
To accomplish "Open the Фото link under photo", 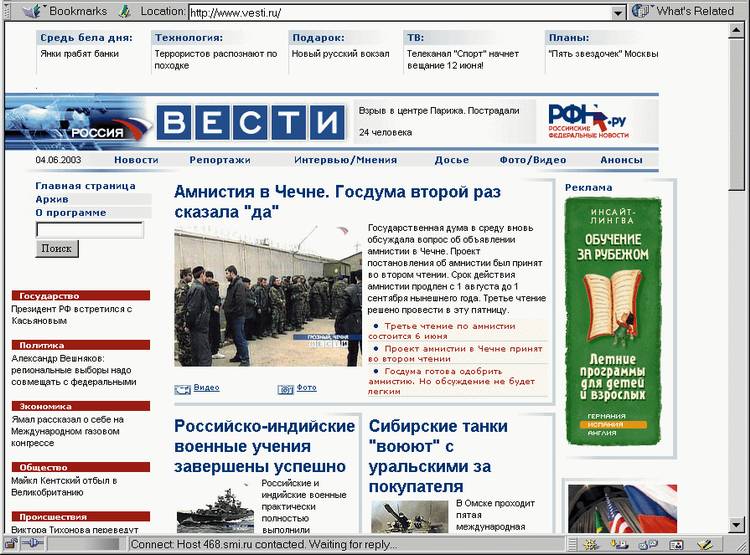I will (307, 388).
